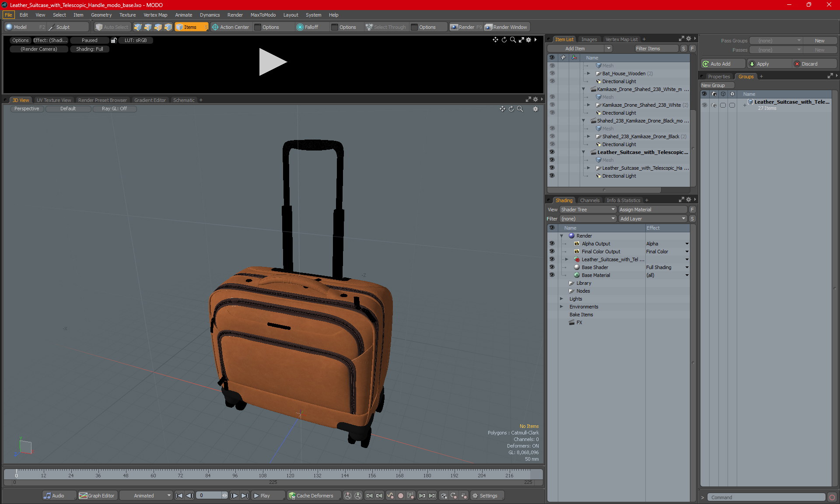
Task: Click 3D viewport settings gear icon
Action: click(535, 109)
